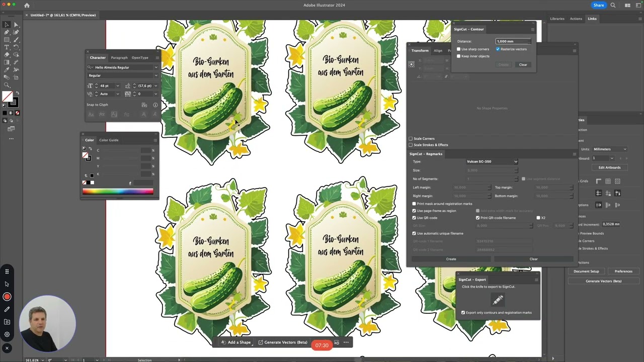Open the Regular font style dropdown
644x362 pixels.
tap(156, 75)
